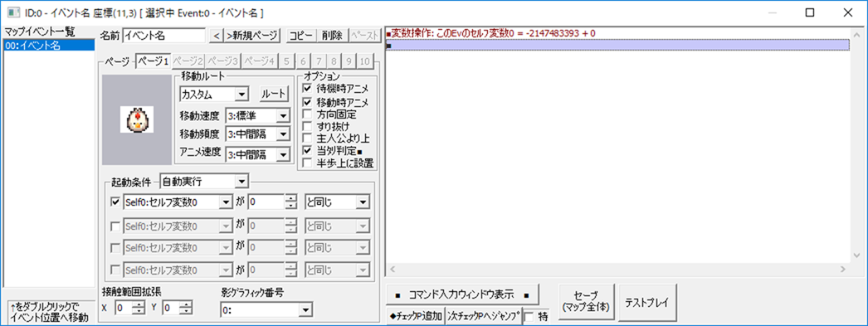Screen dimensions: 868x326
Task: Click ◆チェックP追加 button
Action: click(415, 317)
